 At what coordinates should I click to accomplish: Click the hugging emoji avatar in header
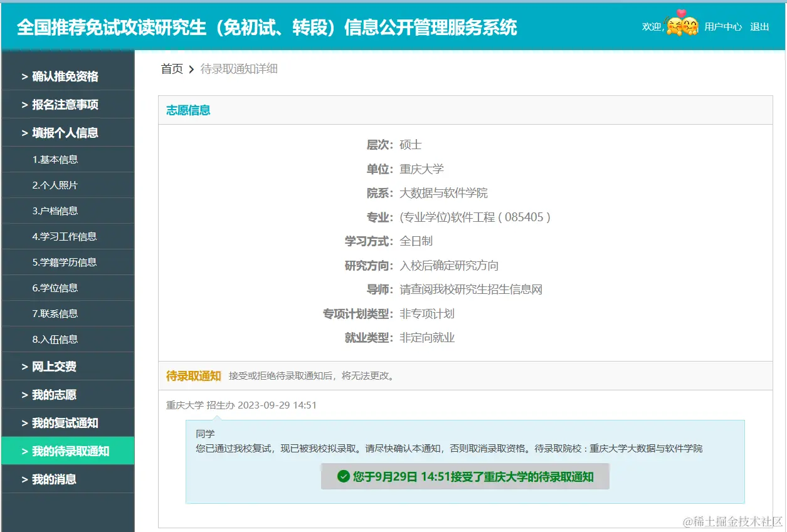click(682, 24)
